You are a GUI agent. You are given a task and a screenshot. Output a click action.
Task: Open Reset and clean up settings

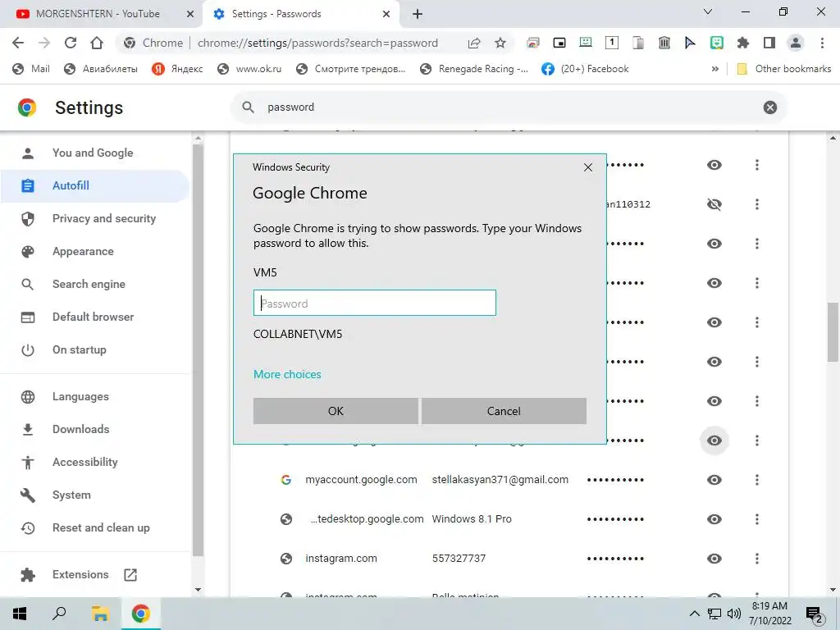pyautogui.click(x=101, y=527)
